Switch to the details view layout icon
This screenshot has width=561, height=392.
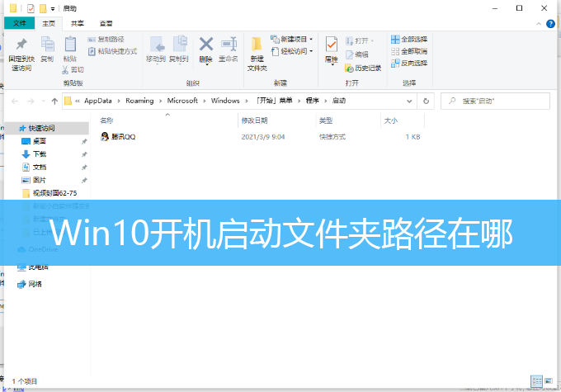pyautogui.click(x=536, y=381)
